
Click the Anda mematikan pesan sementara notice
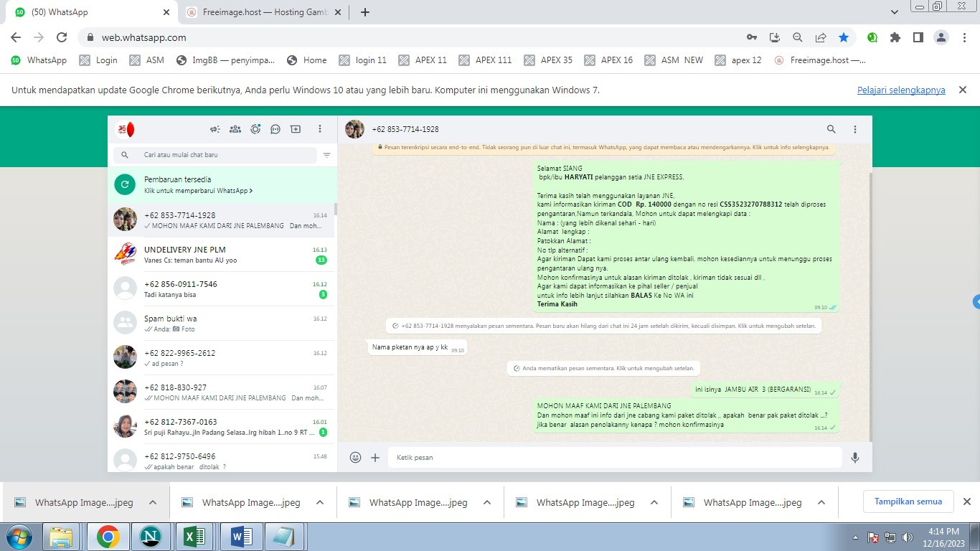603,368
